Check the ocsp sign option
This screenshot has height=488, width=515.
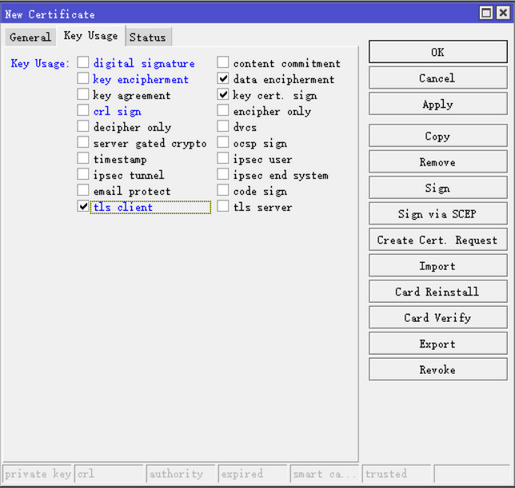[223, 142]
